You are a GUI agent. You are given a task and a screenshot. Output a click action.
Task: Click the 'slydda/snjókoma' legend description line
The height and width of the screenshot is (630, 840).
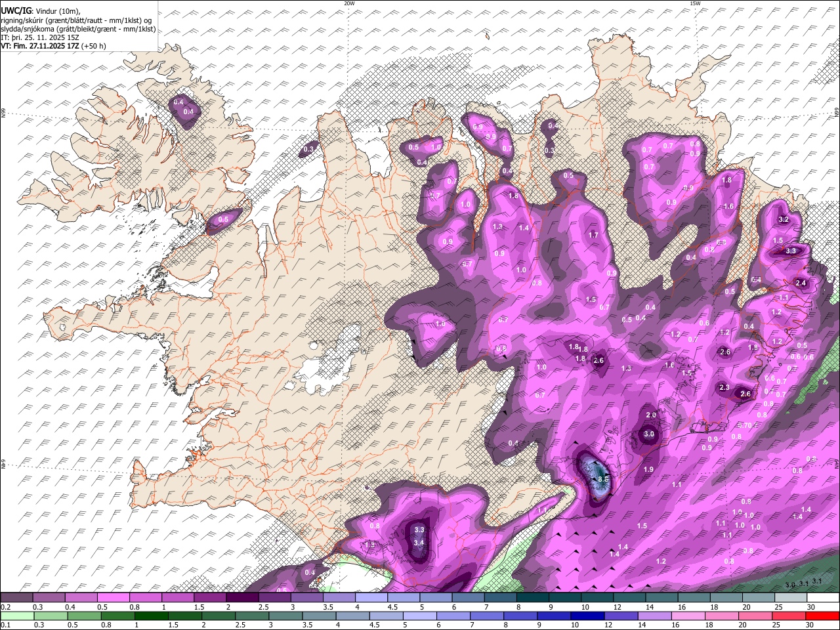[78, 29]
